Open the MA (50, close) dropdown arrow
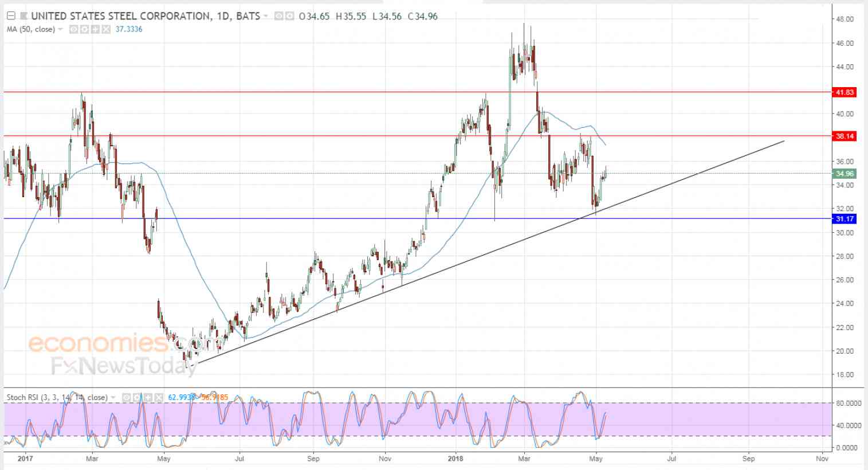 click(x=60, y=29)
